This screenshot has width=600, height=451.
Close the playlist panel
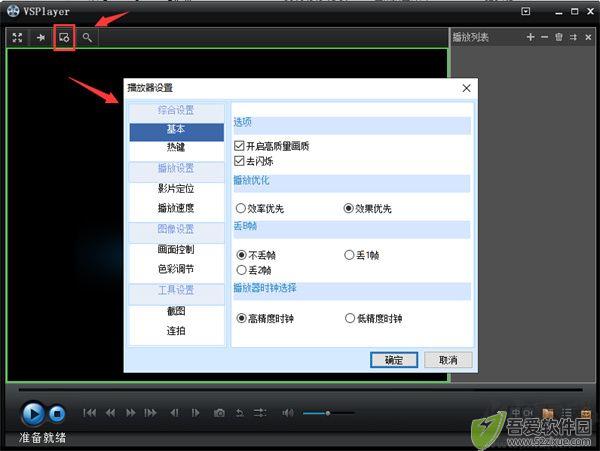point(588,37)
